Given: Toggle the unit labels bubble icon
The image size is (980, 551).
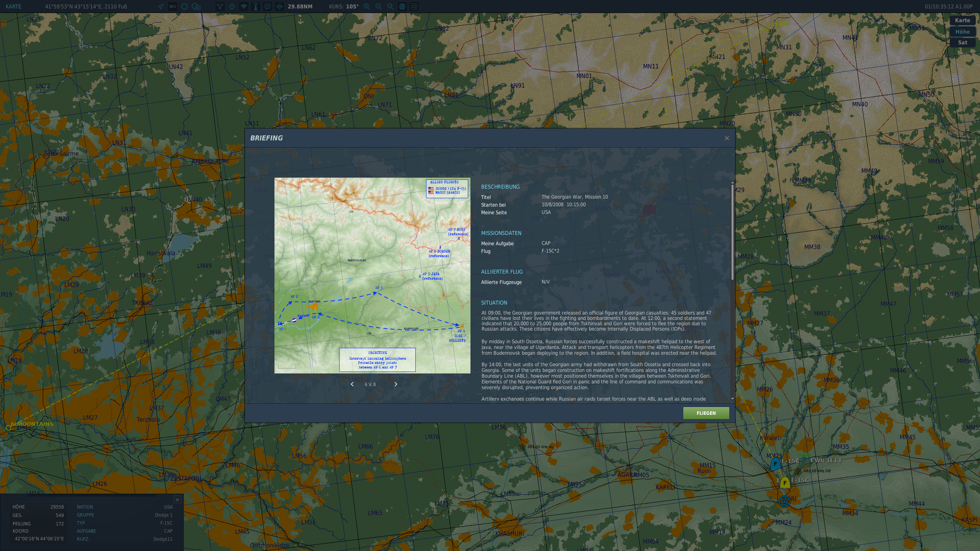Looking at the screenshot, I should point(196,7).
